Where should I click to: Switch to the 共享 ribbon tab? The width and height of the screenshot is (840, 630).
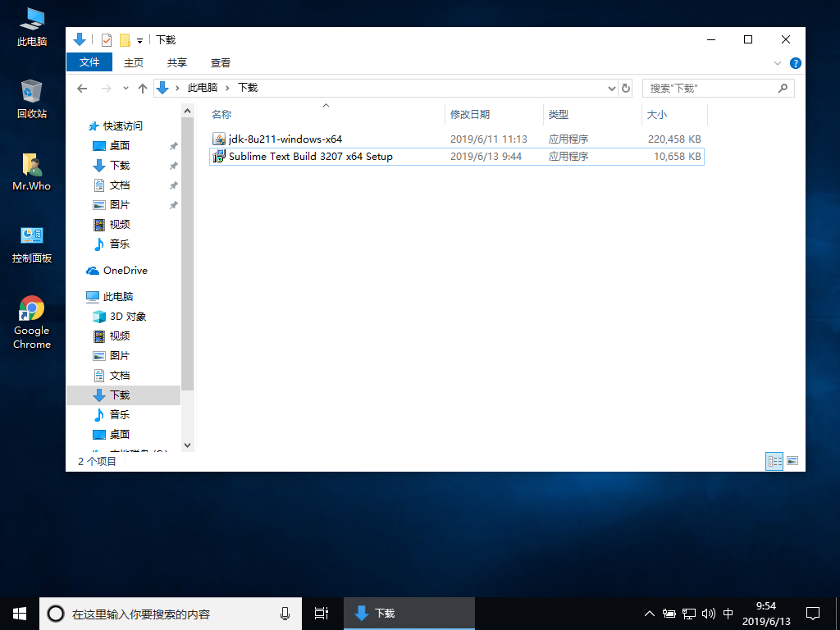pos(177,62)
